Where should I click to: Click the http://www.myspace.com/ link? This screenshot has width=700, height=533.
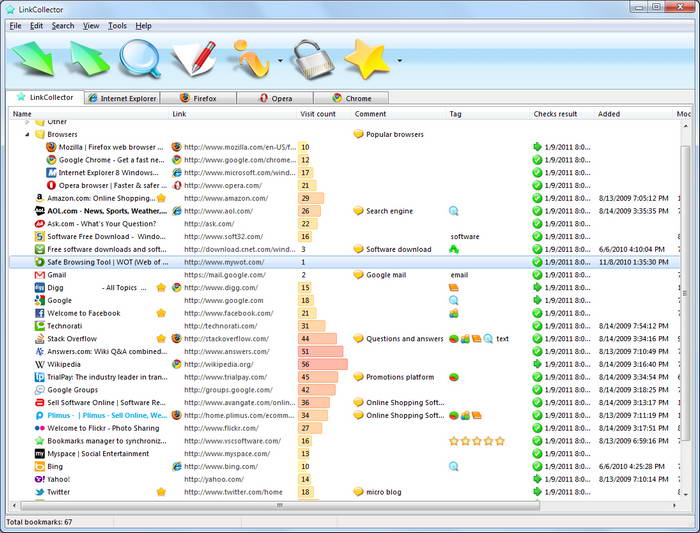pyautogui.click(x=227, y=454)
